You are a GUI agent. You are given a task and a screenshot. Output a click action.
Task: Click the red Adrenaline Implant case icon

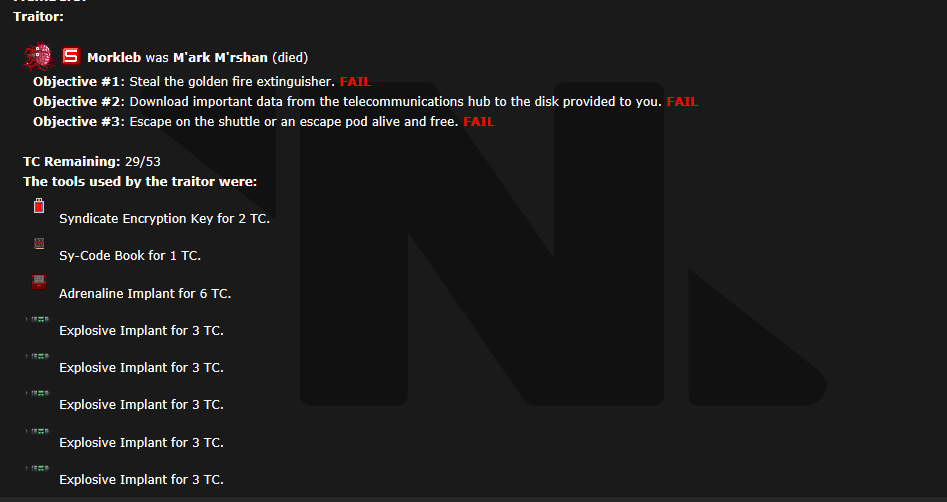click(x=39, y=282)
